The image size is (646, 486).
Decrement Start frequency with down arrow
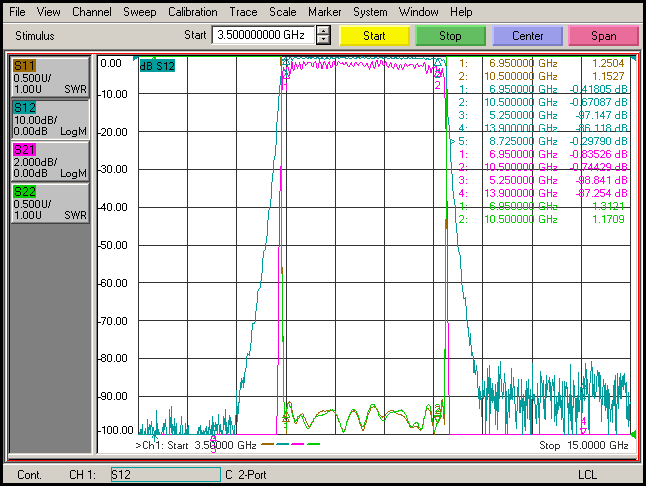pos(323,40)
